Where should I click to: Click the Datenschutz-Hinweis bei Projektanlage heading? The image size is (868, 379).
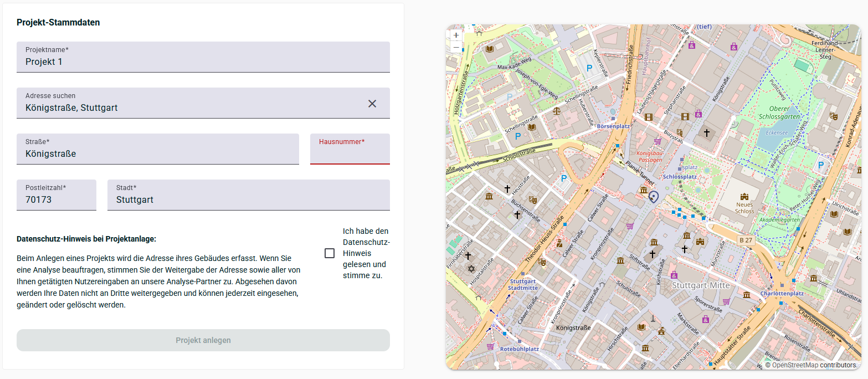point(86,239)
